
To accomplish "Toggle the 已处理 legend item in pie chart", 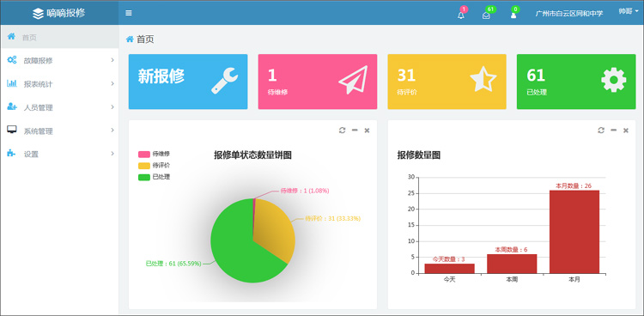I will click(154, 177).
